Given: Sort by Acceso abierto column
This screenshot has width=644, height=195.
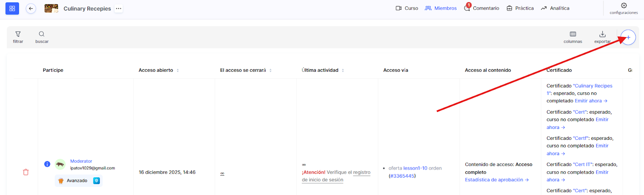Looking at the screenshot, I should pyautogui.click(x=178, y=70).
